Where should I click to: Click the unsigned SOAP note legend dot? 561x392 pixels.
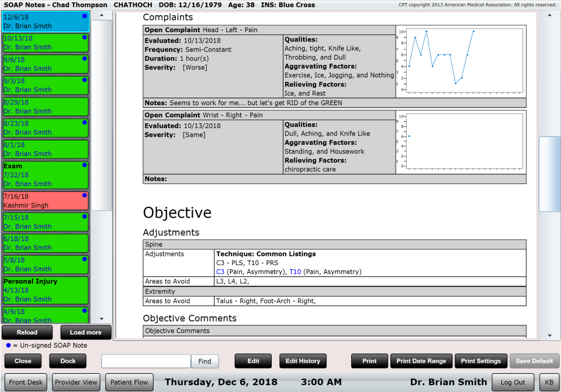point(8,345)
